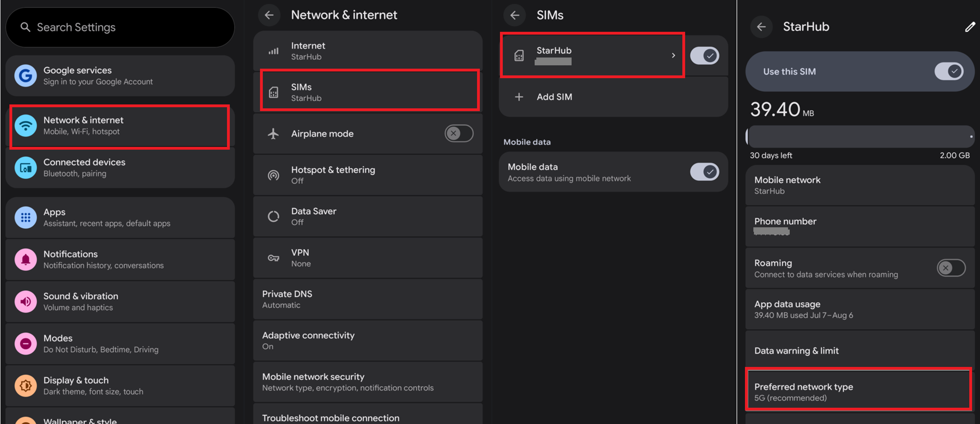Image resolution: width=980 pixels, height=424 pixels.
Task: Open Connected devices settings
Action: [120, 168]
